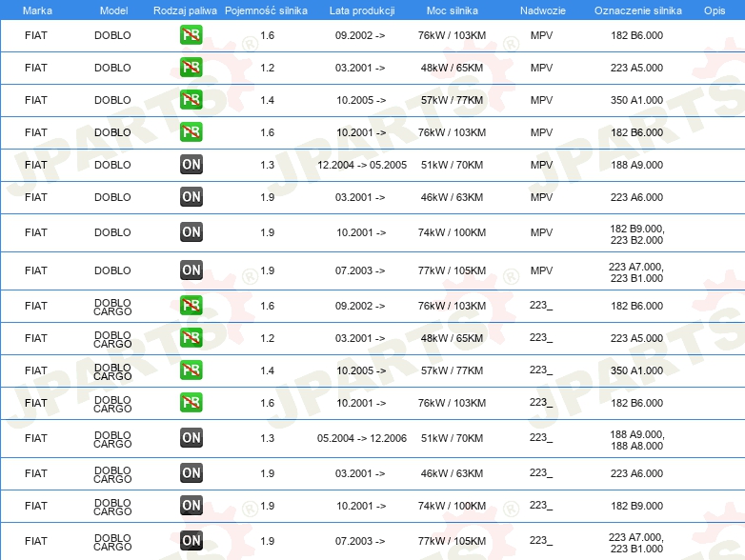Select displacement 1.4 in Cargo row

coord(268,370)
